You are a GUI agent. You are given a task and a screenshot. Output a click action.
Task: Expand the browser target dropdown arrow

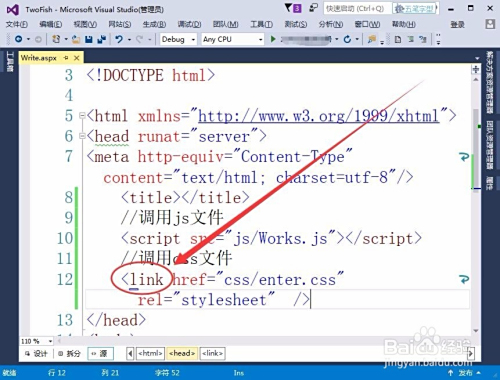[337, 39]
